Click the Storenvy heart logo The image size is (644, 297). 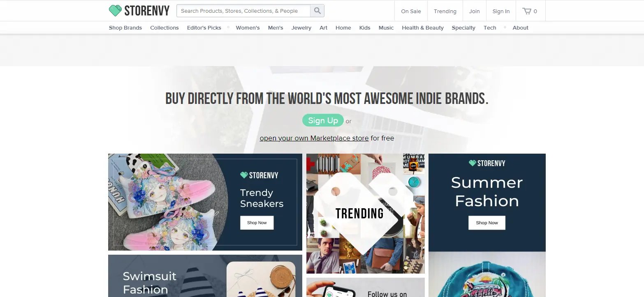[139, 11]
